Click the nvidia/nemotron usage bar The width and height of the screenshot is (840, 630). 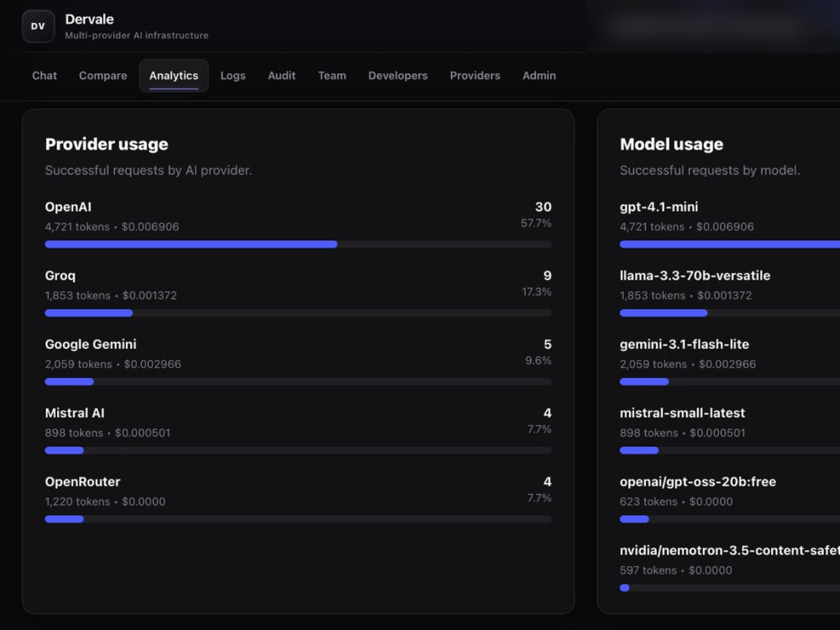point(730,588)
